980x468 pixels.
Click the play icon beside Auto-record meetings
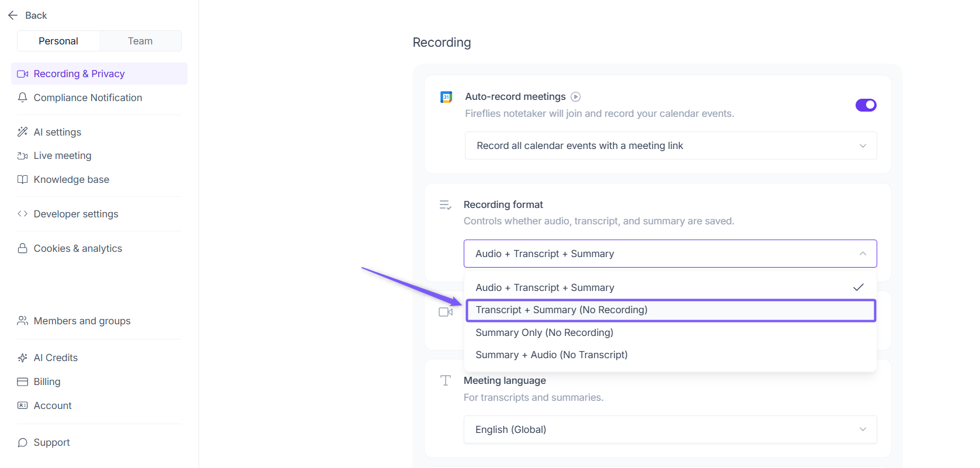coord(575,97)
